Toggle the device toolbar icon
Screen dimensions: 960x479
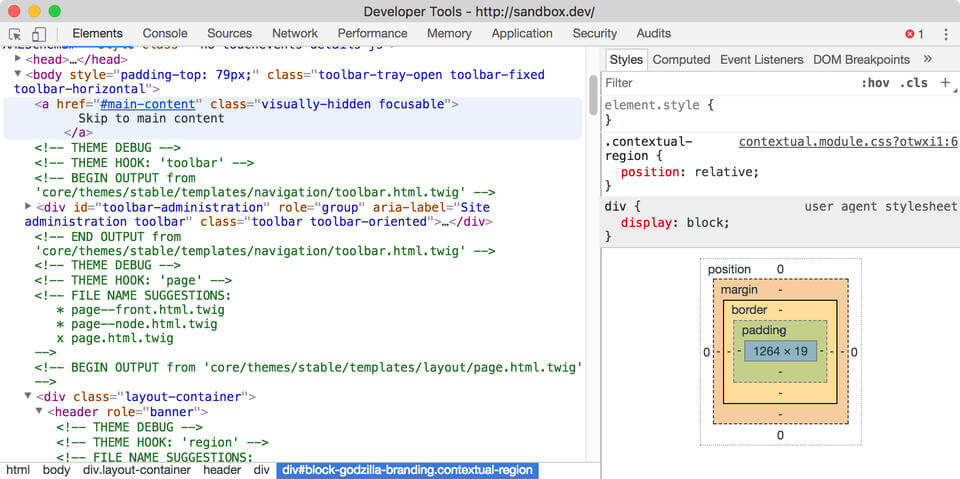(39, 34)
